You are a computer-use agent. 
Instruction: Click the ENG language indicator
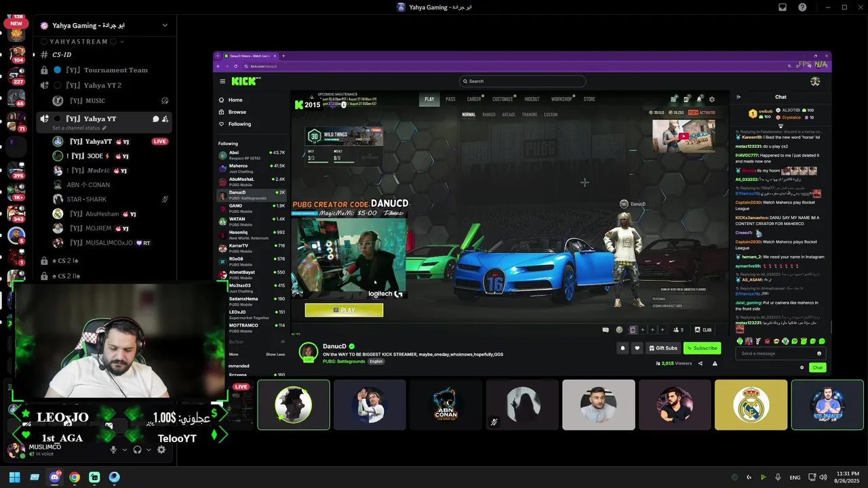pyautogui.click(x=795, y=477)
